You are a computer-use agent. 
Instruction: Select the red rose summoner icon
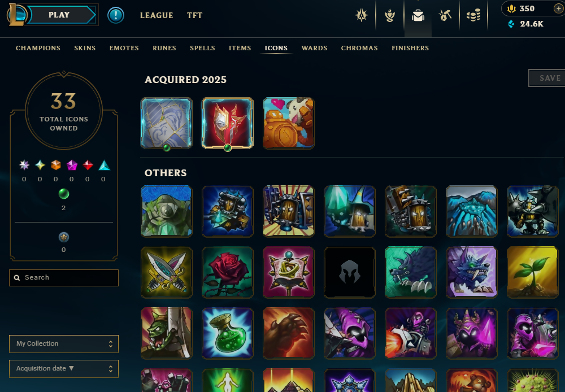tap(227, 272)
